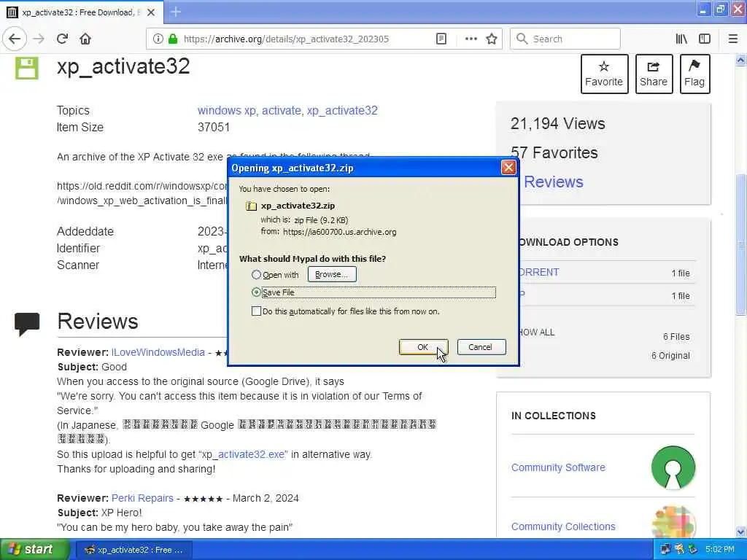Click the page scrollbar down arrow
Viewport: 747px width, 560px height.
741,532
